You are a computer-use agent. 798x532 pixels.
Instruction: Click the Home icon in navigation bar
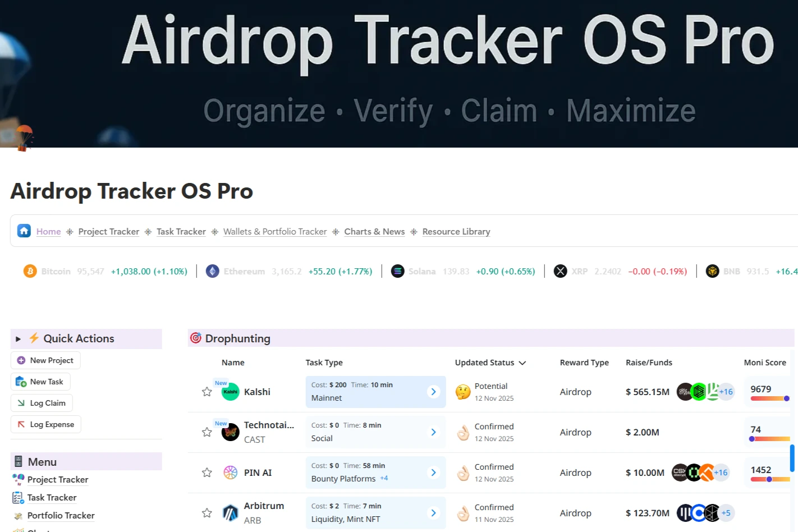click(24, 231)
